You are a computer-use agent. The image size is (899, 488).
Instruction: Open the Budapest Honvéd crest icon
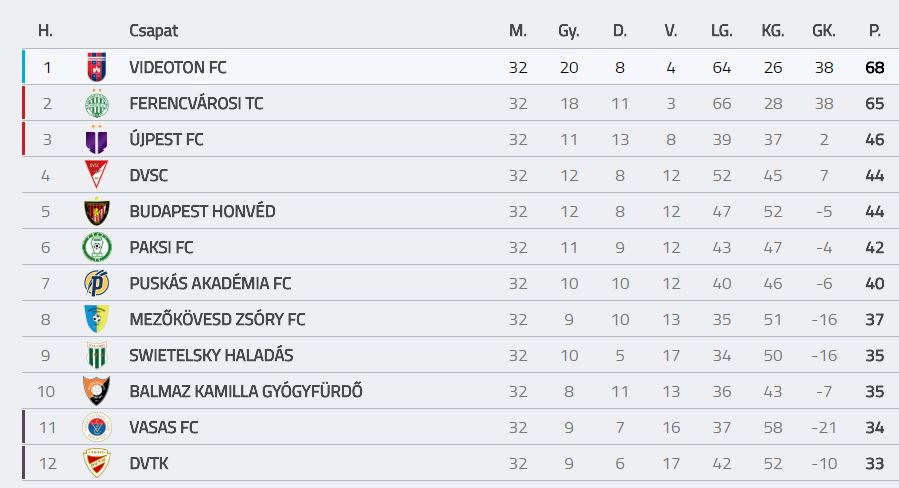point(96,212)
